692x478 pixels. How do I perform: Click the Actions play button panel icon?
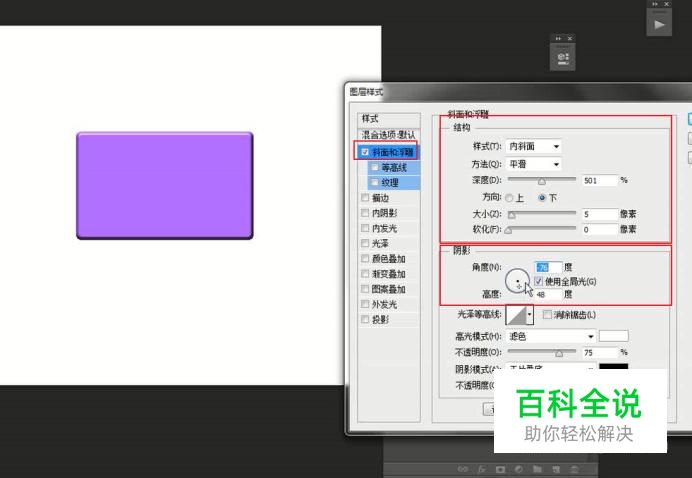point(659,24)
